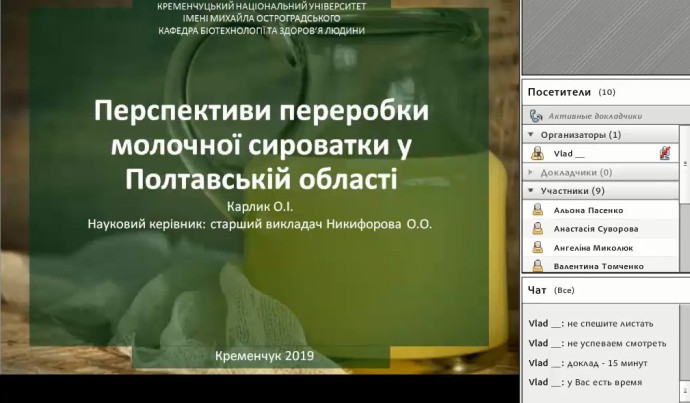Collapse the Организаторы group

(x=531, y=134)
